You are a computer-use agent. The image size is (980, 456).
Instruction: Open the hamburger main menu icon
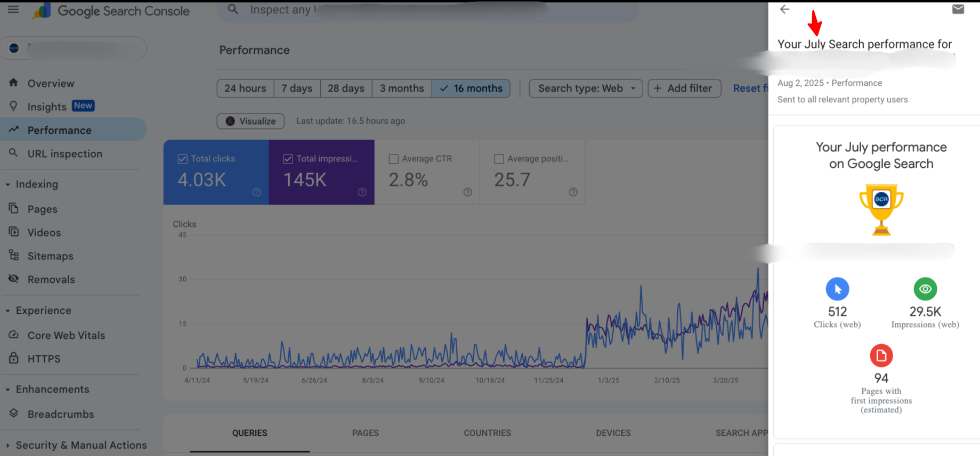pyautogui.click(x=13, y=10)
